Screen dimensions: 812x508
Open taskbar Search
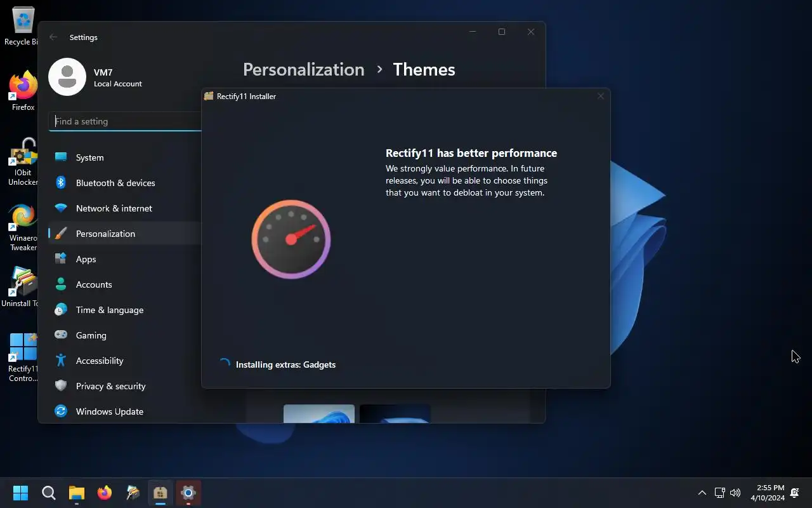[49, 493]
